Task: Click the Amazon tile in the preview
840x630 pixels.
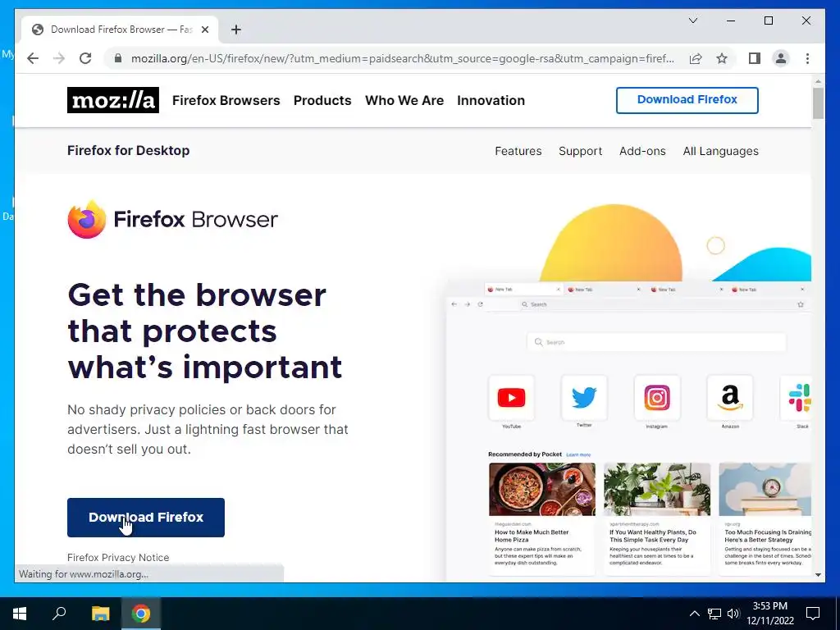Action: tap(729, 398)
